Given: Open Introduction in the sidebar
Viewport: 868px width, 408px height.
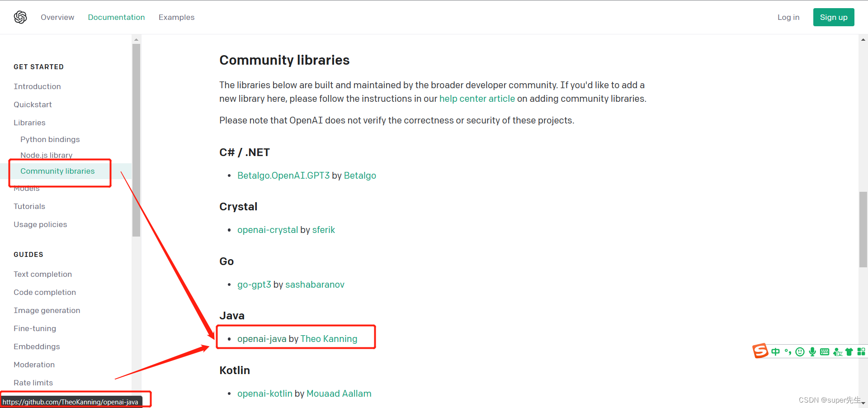Looking at the screenshot, I should coord(37,86).
